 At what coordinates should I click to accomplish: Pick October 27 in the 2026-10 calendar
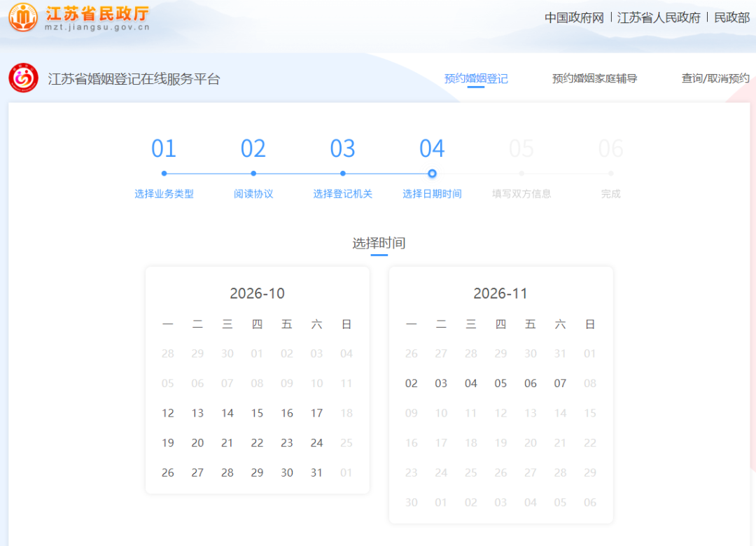[x=197, y=472]
